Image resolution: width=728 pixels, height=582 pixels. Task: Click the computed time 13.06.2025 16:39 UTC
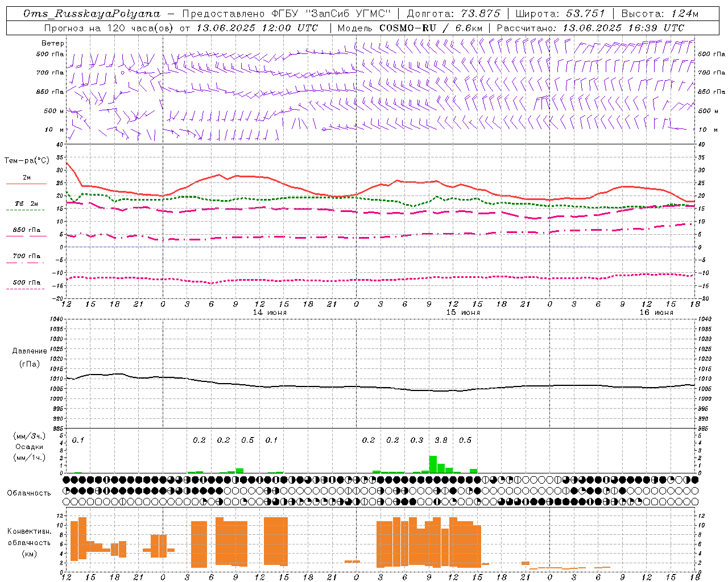point(623,28)
